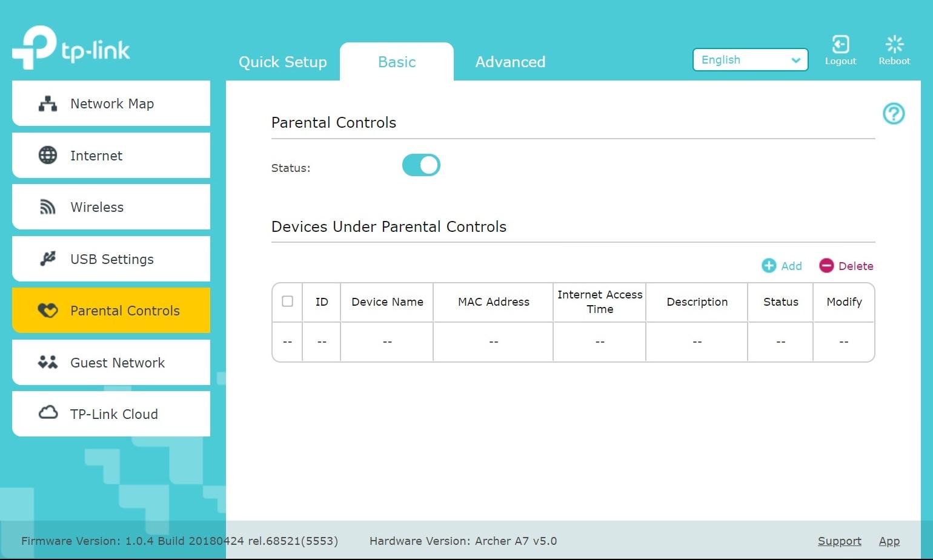
Task: Click the Description column header
Action: [697, 301]
